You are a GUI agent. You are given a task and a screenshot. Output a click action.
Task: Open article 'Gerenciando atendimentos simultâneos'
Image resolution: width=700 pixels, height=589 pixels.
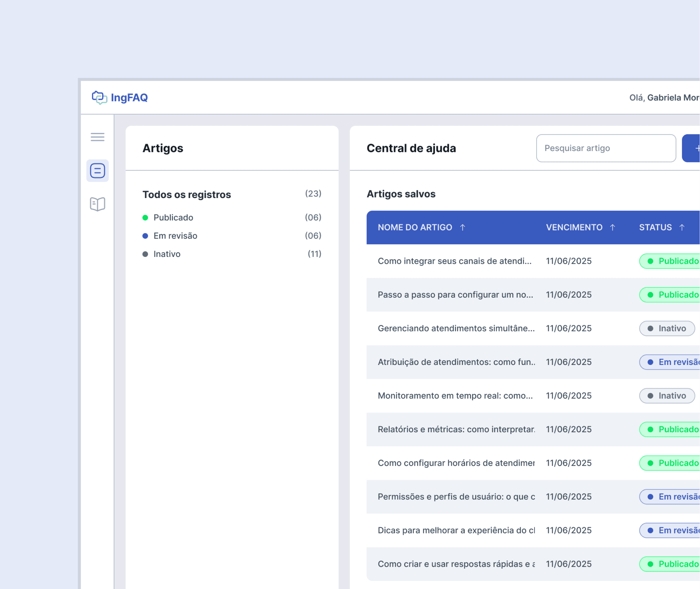[456, 328]
